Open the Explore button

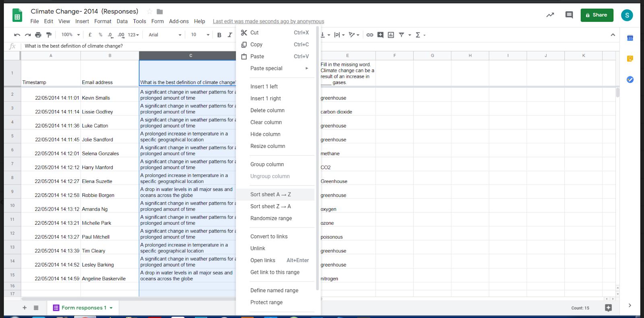coord(608,308)
